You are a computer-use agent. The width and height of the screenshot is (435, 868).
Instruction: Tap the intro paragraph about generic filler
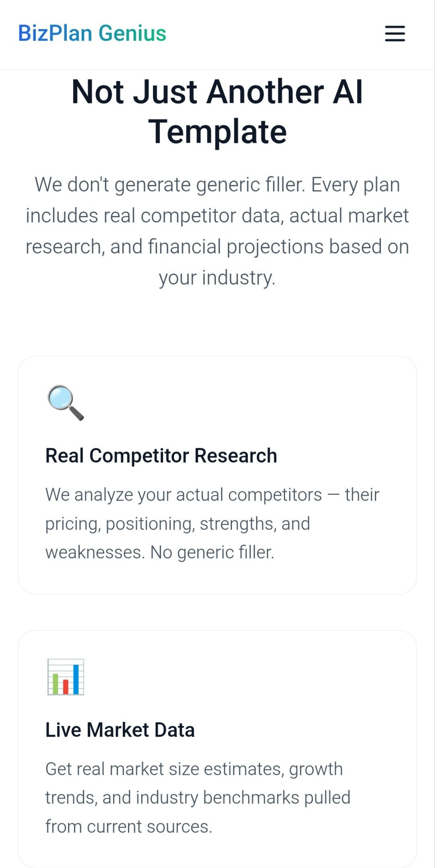point(217,230)
